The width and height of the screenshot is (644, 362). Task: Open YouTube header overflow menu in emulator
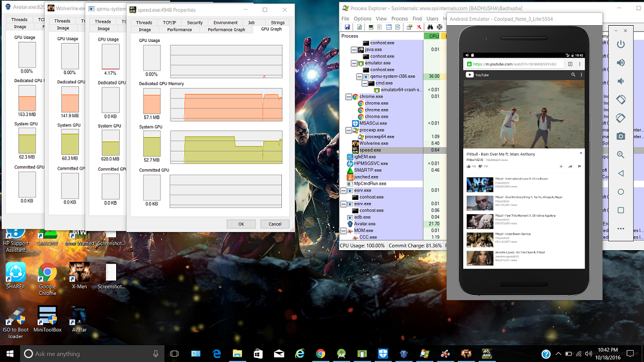click(581, 75)
